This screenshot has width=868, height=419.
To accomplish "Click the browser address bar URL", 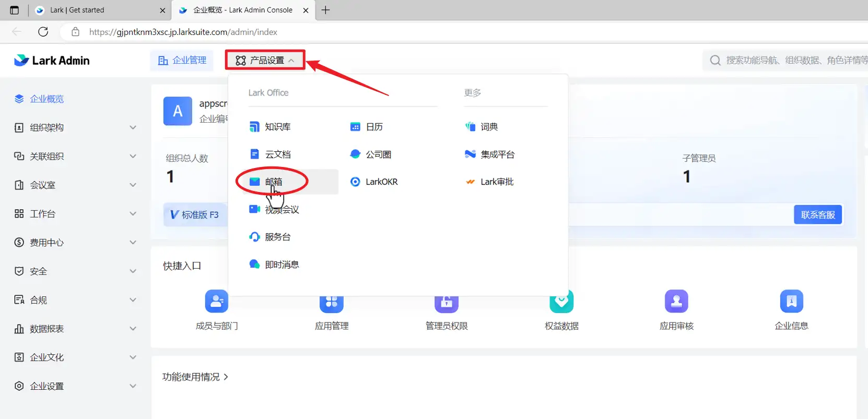I will coord(183,32).
